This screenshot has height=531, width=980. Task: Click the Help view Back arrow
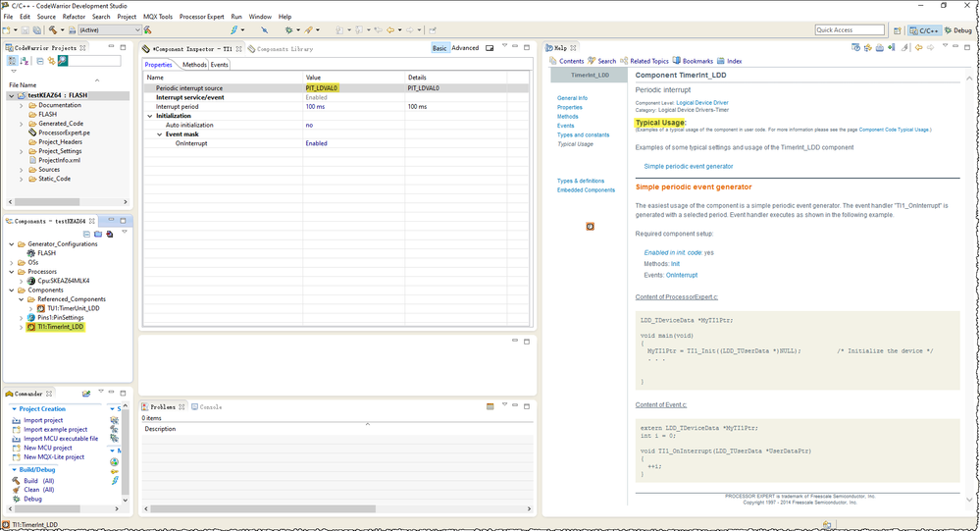[x=919, y=47]
